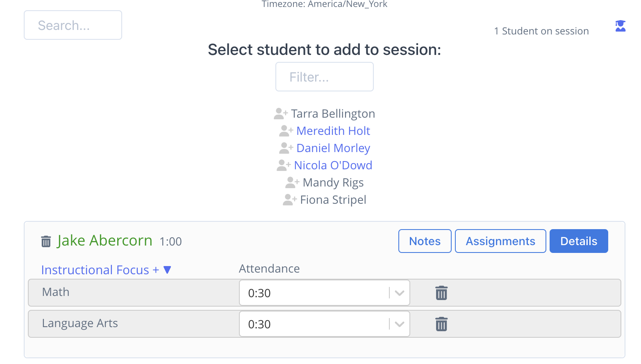Remove the Math focus row trash icon
641x364 pixels.
[441, 293]
